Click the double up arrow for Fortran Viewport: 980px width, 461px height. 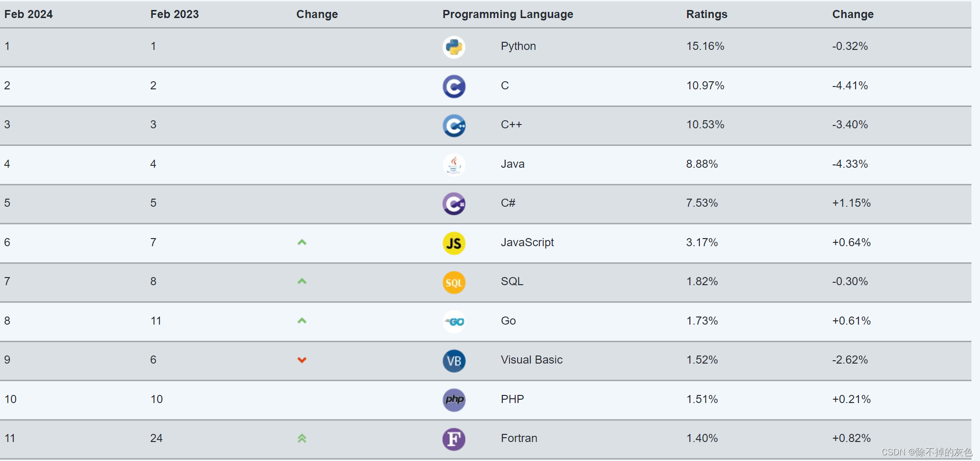[302, 438]
